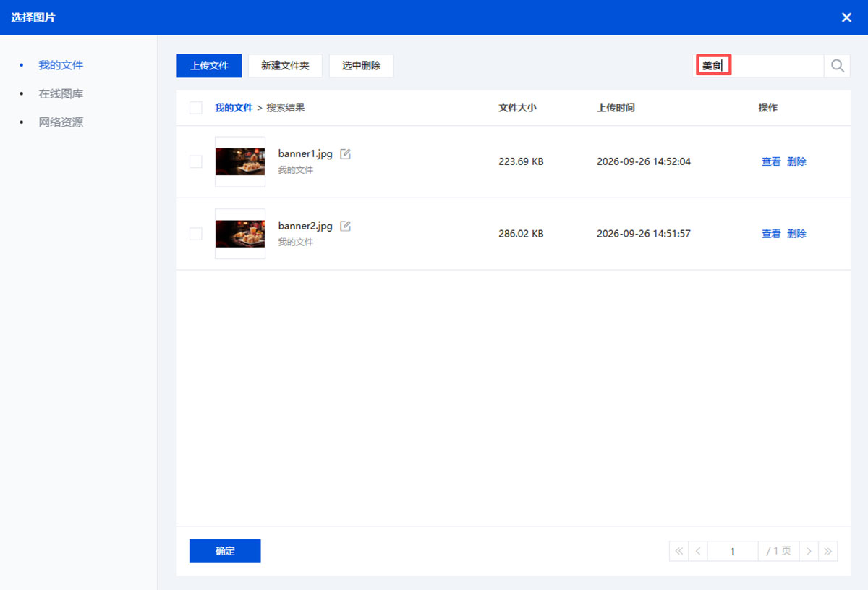The height and width of the screenshot is (590, 868).
Task: Check the box for banner1.jpg
Action: point(195,161)
